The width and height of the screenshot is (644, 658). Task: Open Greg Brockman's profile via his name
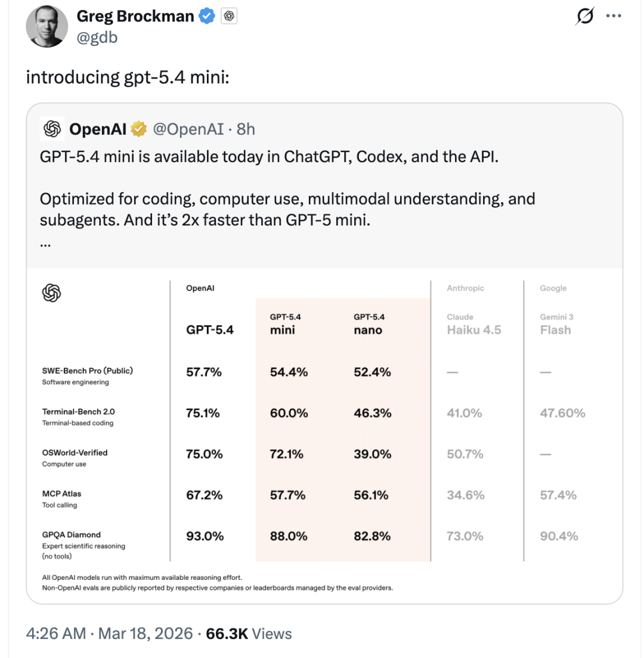(135, 17)
